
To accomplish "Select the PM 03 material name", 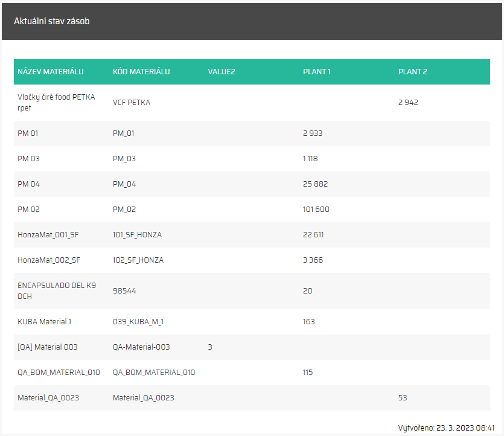I will coord(28,159).
